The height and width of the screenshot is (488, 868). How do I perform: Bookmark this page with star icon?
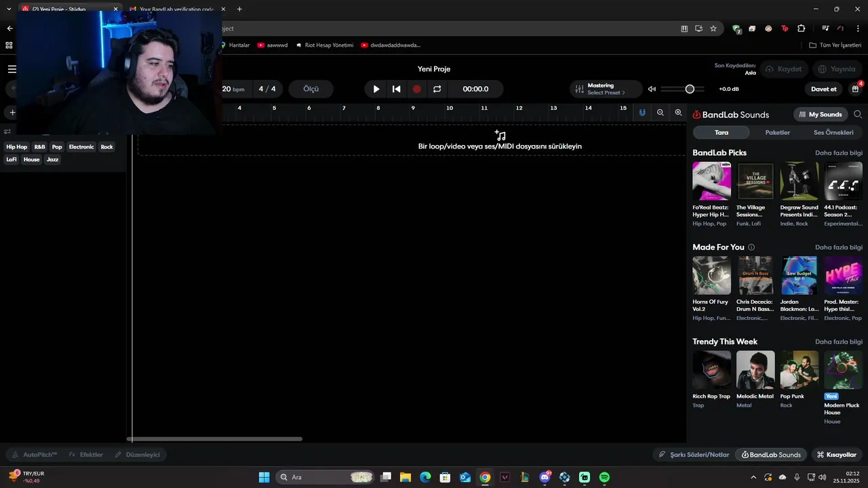[713, 28]
